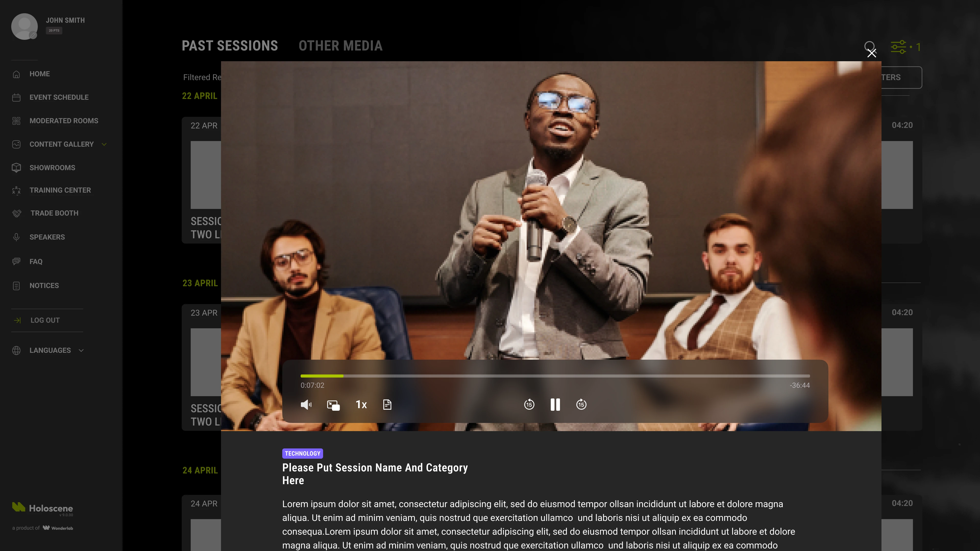Open the FAQ page
The width and height of the screenshot is (980, 551).
tap(36, 262)
